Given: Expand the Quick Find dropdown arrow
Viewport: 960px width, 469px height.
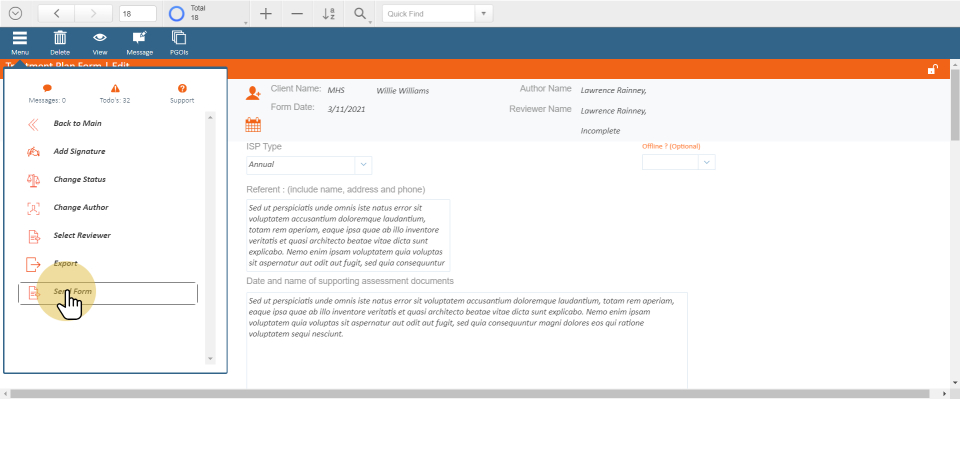Looking at the screenshot, I should coord(484,14).
